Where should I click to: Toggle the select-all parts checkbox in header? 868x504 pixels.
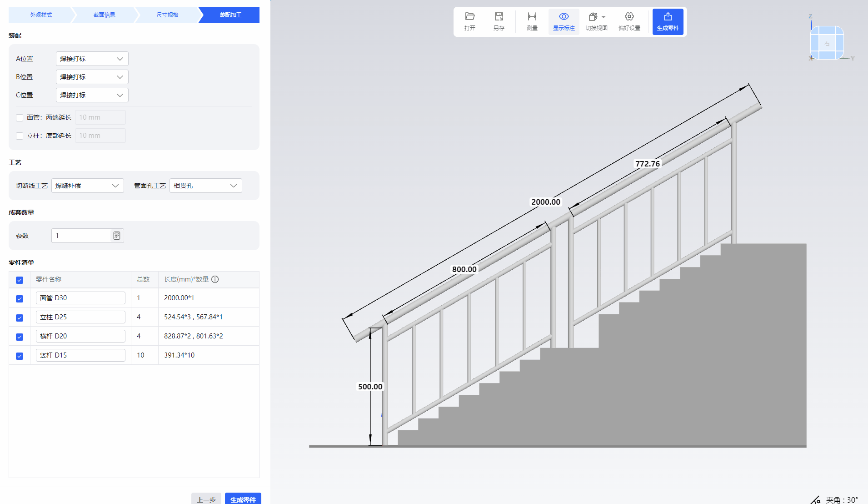(x=20, y=280)
